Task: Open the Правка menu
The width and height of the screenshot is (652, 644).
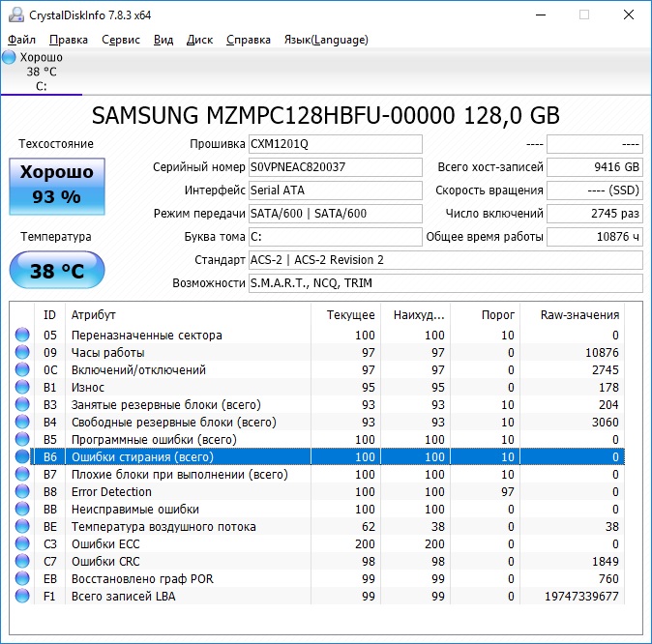Action: click(69, 40)
